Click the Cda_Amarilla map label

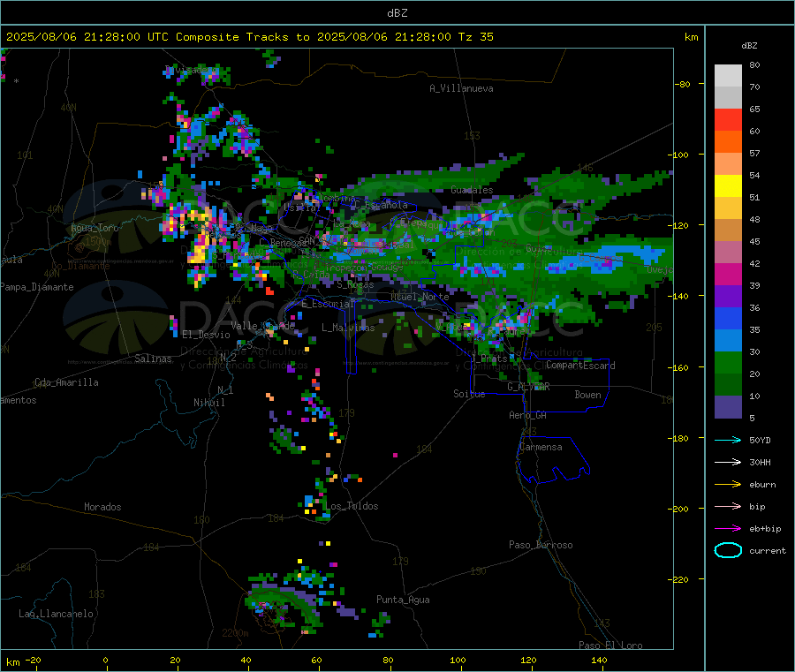66,382
